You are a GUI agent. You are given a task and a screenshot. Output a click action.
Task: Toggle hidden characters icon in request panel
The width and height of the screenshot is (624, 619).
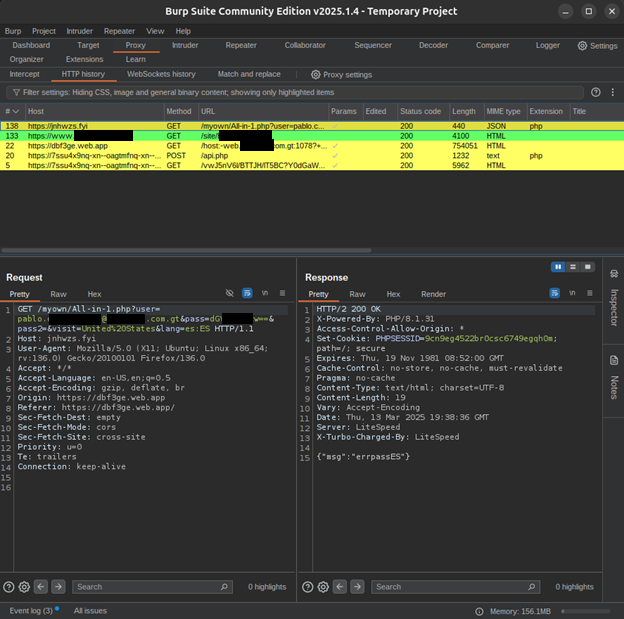(230, 294)
